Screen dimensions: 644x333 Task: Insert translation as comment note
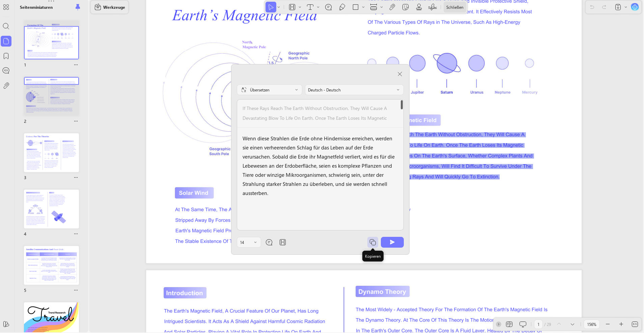pos(269,242)
